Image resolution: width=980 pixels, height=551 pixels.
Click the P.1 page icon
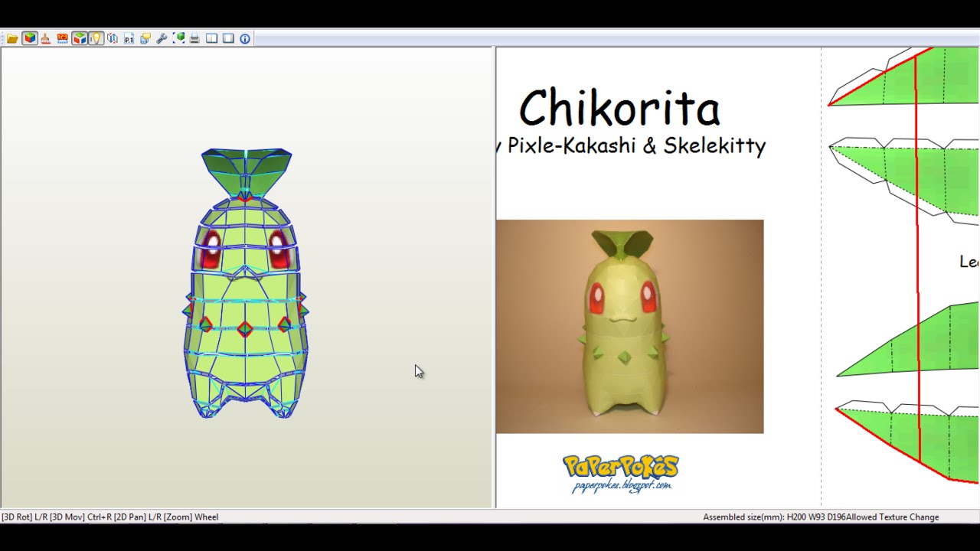point(129,38)
